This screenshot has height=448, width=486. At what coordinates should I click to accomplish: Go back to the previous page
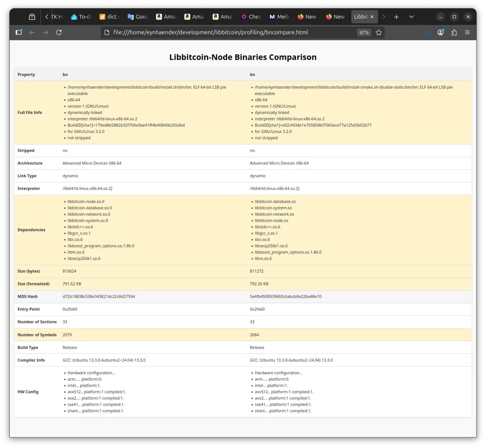pos(32,32)
